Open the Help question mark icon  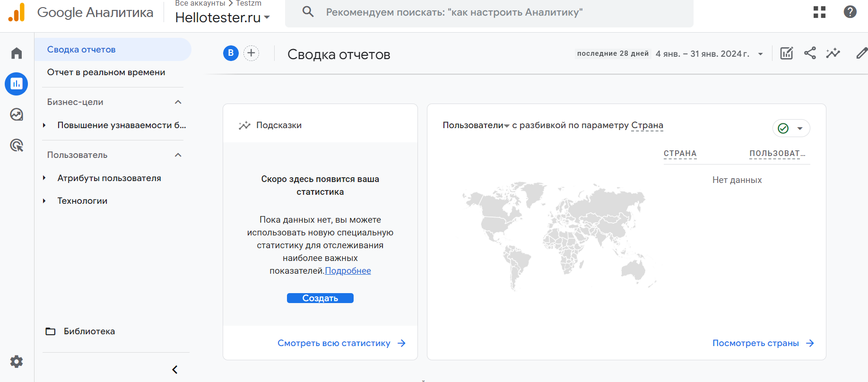pyautogui.click(x=850, y=12)
